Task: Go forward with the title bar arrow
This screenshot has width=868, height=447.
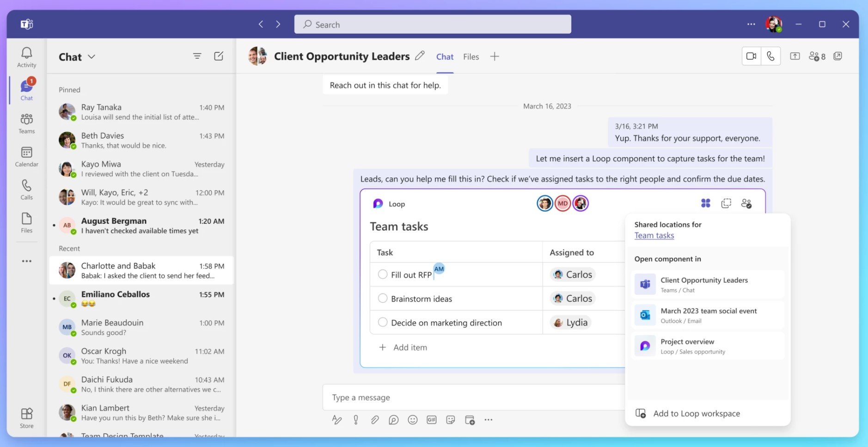Action: coord(278,24)
